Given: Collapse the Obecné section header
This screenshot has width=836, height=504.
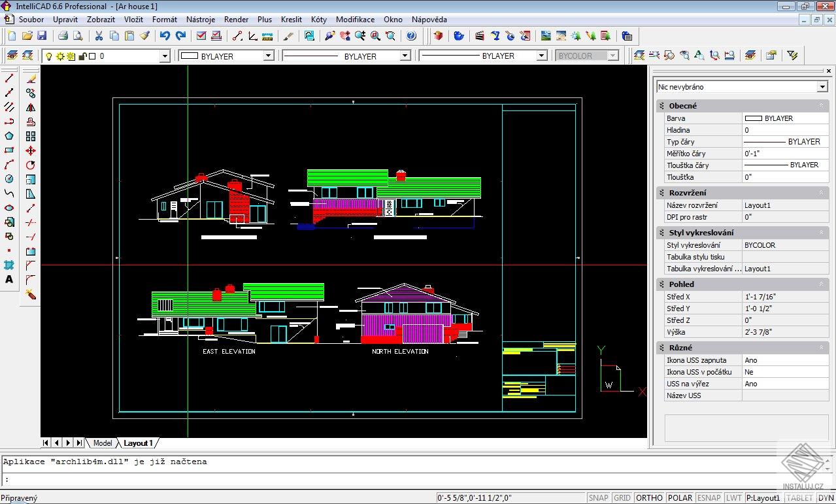Looking at the screenshot, I should pos(822,105).
